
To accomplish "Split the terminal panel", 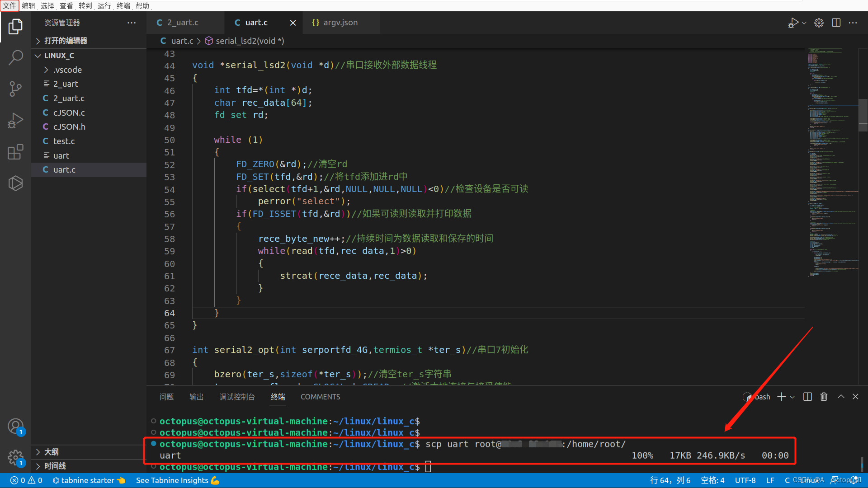I will coord(807,397).
